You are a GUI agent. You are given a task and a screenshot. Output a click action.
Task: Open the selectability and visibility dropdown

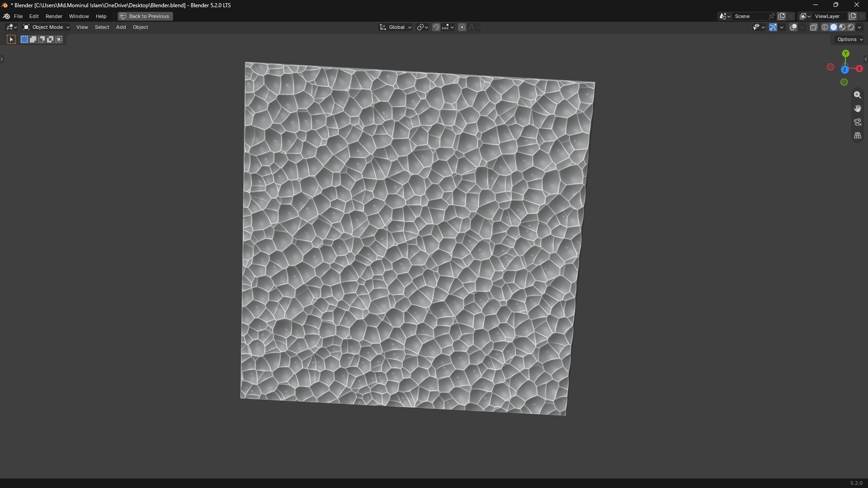[x=759, y=27]
